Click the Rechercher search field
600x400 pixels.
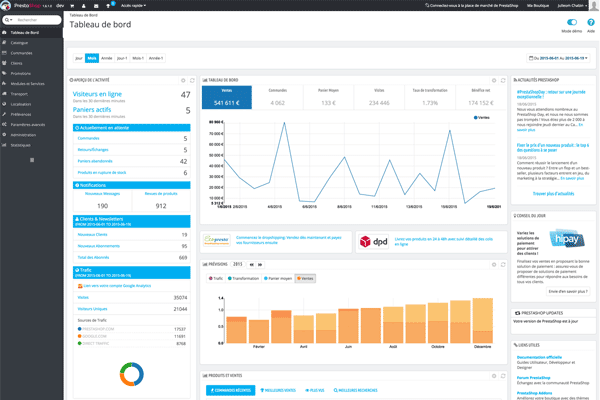[x=38, y=19]
